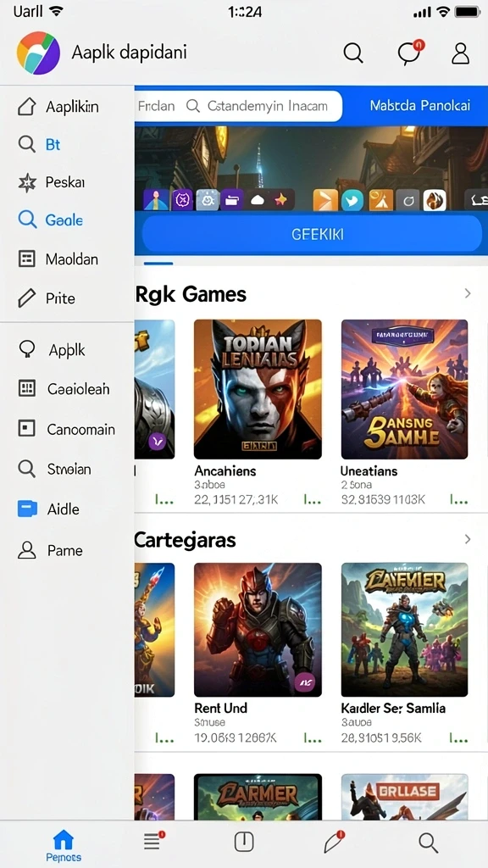Click the Pame person icon
The width and height of the screenshot is (488, 868).
click(26, 549)
